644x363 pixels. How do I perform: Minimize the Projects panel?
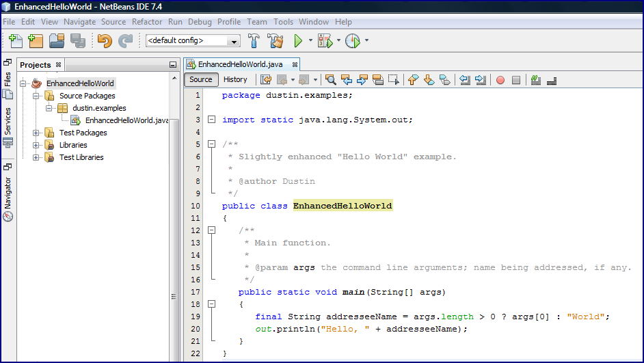tap(173, 64)
